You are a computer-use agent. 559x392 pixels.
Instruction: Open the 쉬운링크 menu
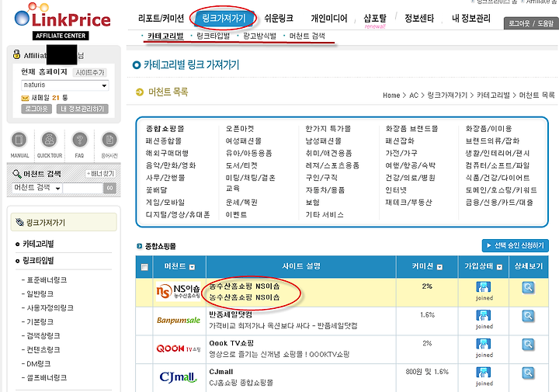pyautogui.click(x=279, y=18)
